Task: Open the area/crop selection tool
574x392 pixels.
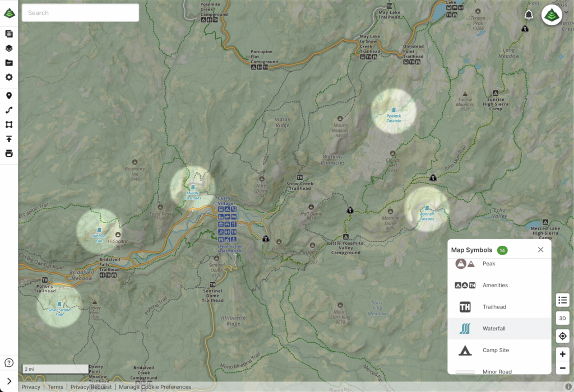Action: click(x=8, y=124)
